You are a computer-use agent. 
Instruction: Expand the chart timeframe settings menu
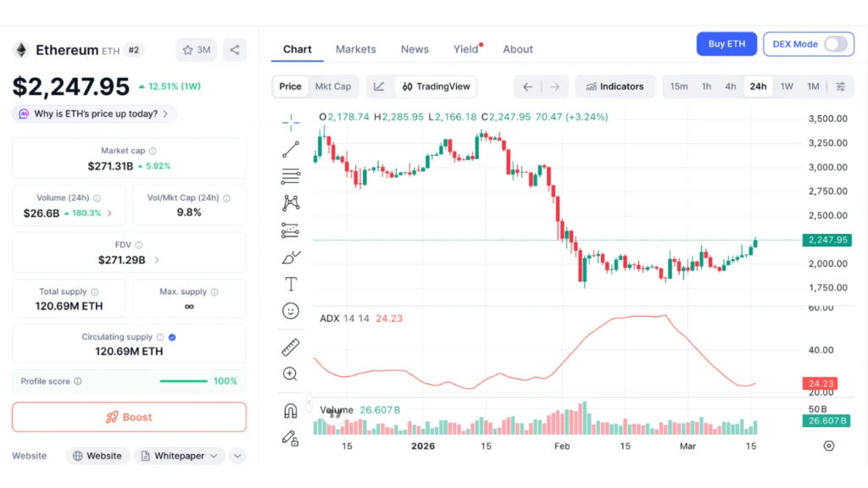pos(840,86)
